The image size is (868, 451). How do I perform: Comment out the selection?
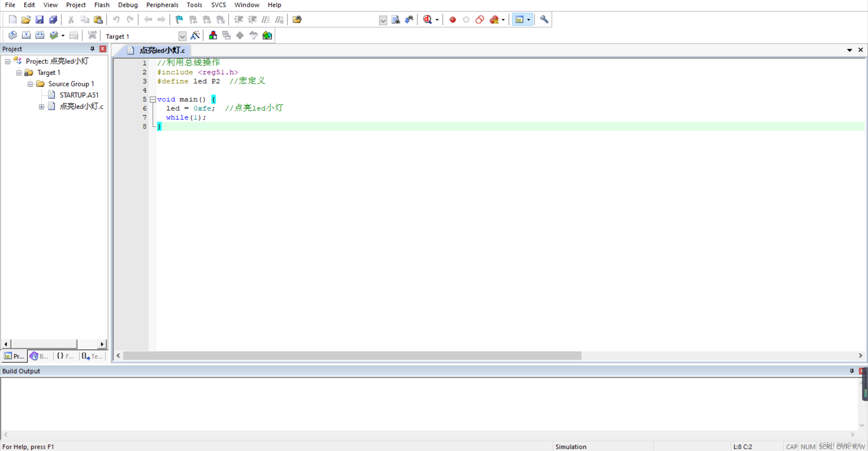coord(266,19)
